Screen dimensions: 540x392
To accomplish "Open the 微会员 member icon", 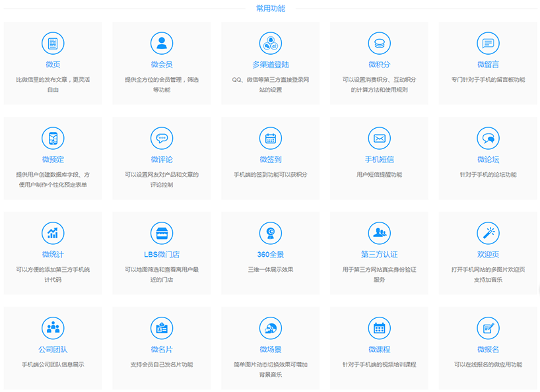I will (x=162, y=44).
